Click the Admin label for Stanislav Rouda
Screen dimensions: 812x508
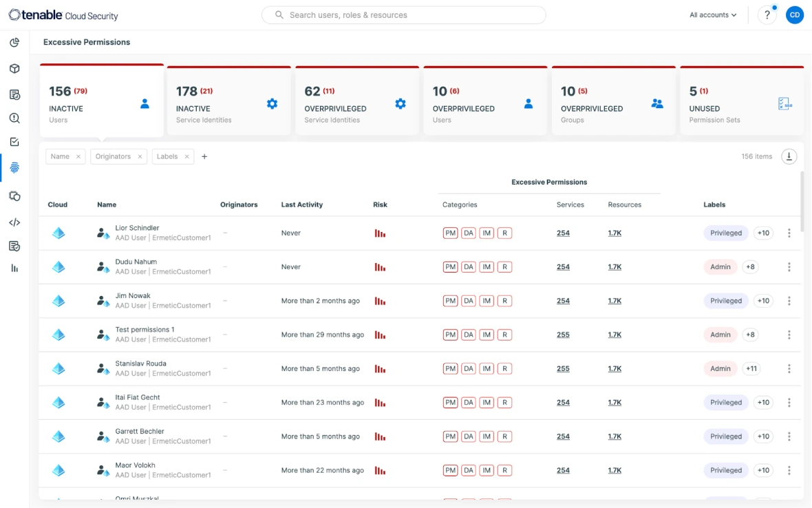tap(720, 369)
